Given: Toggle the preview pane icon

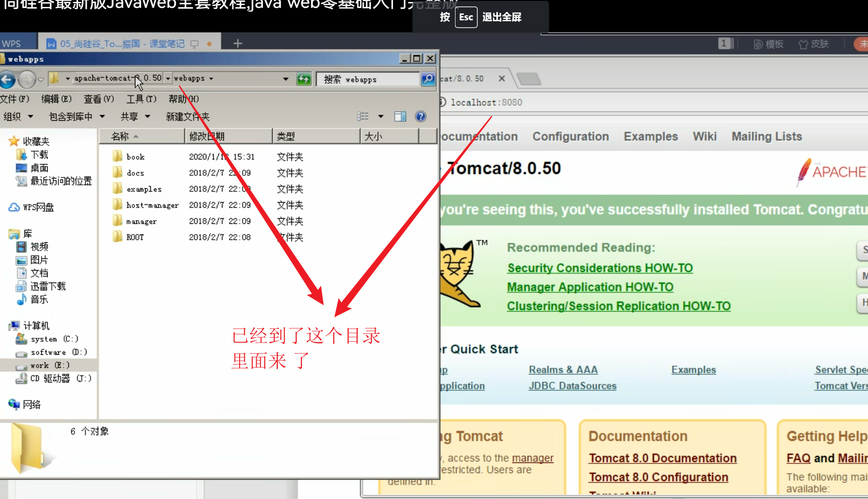Looking at the screenshot, I should pyautogui.click(x=400, y=117).
